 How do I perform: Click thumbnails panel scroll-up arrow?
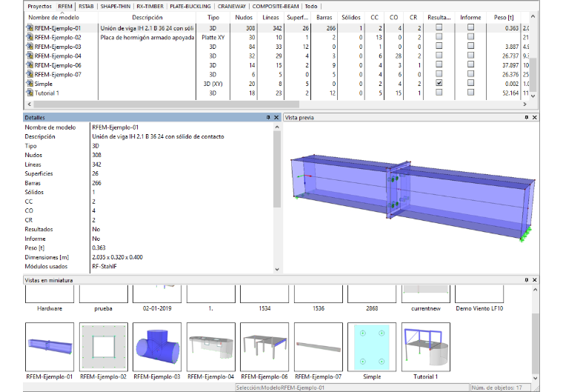535,290
